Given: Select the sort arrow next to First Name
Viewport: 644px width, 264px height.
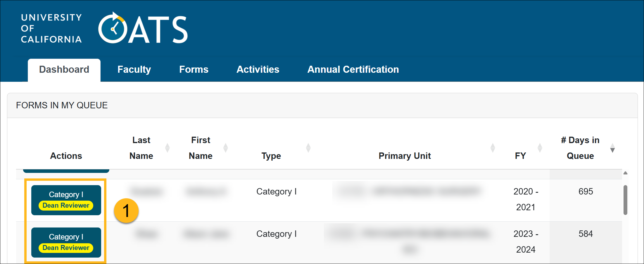Looking at the screenshot, I should (226, 148).
